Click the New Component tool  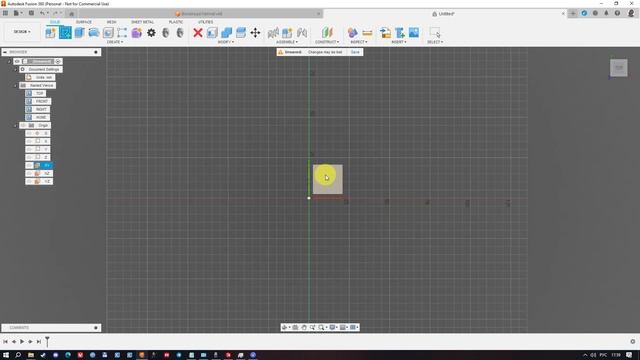point(50,33)
